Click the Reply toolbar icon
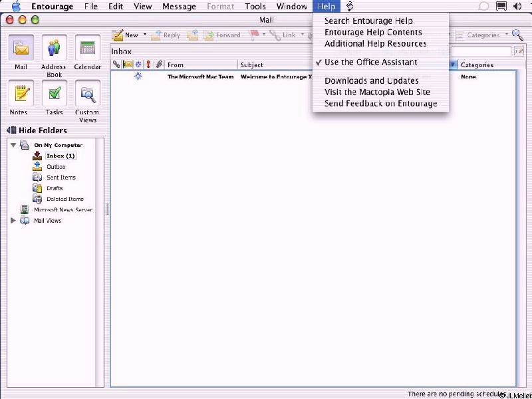 [156, 35]
